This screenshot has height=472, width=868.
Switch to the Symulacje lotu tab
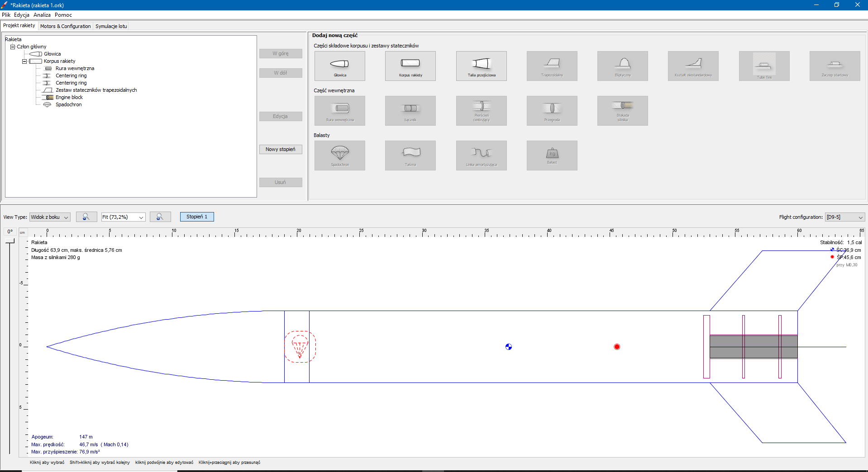tap(111, 26)
